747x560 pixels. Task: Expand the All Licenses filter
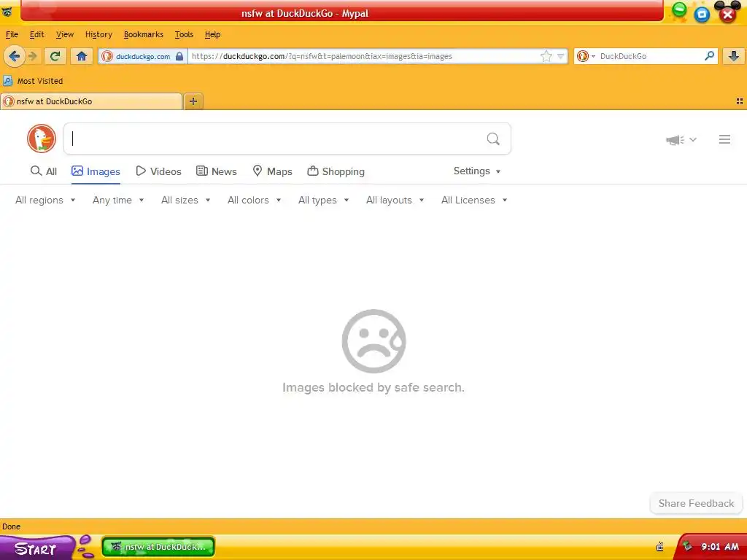click(474, 201)
